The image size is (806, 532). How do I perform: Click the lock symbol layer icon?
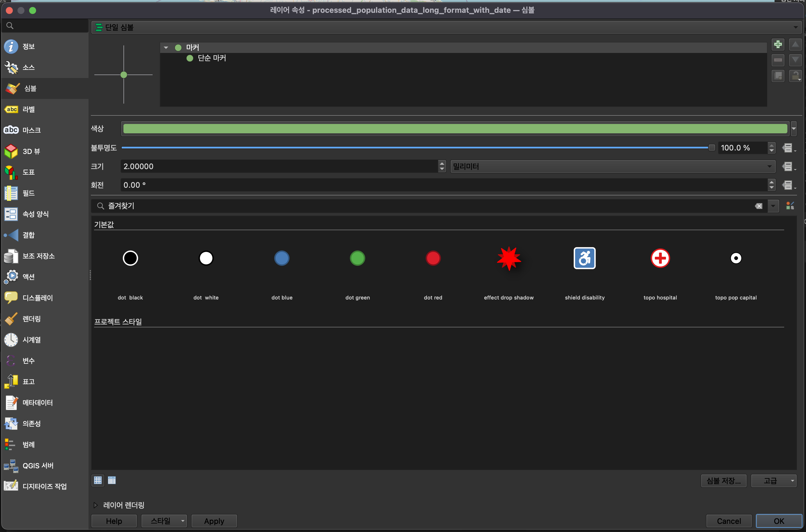point(795,76)
